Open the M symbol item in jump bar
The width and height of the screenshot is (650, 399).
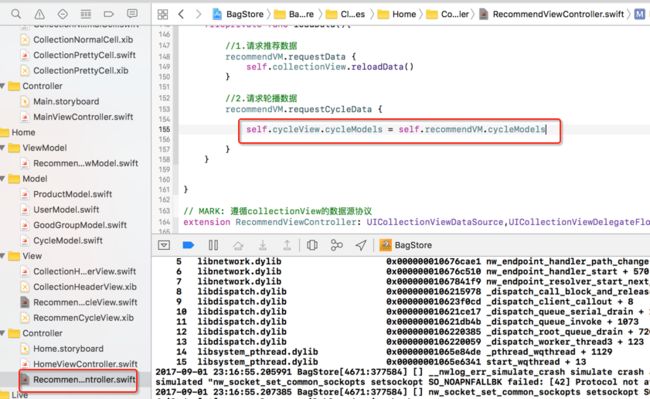tap(640, 14)
